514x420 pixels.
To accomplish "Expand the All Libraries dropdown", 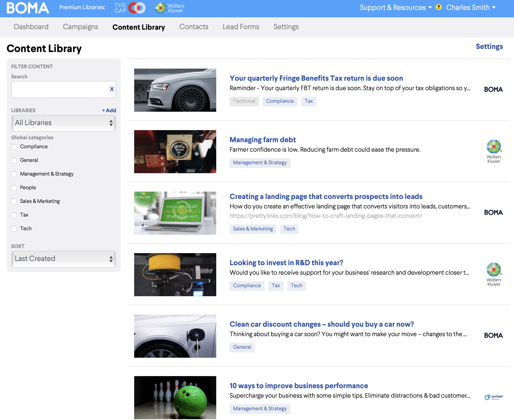I will [x=64, y=123].
